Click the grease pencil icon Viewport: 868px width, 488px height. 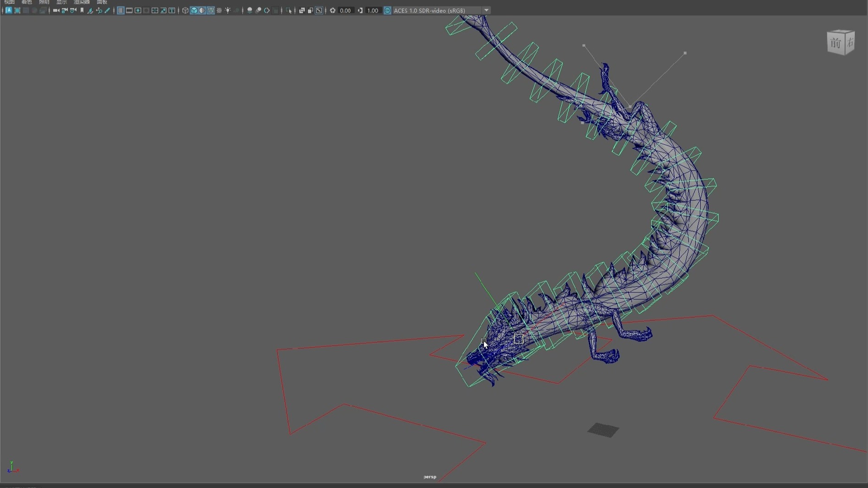tap(108, 11)
